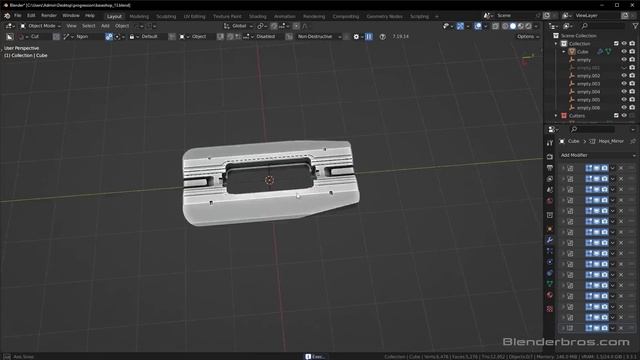
Task: Open the viewport Options dropdown
Action: (x=527, y=36)
